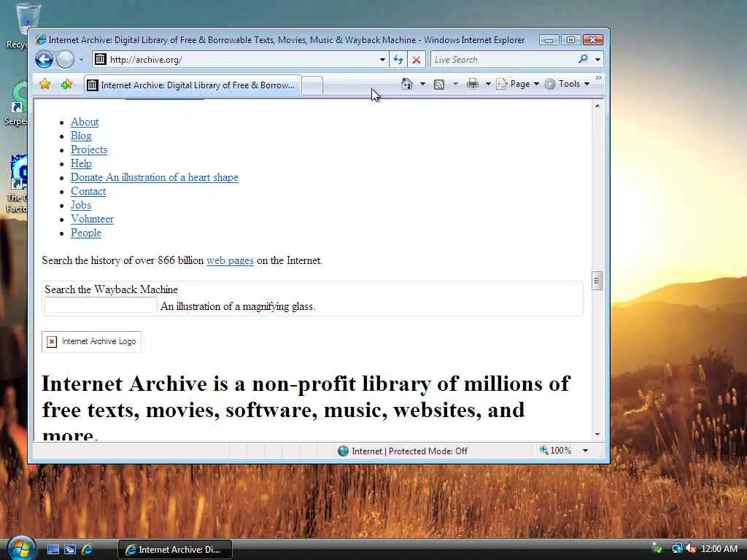Click the greyed Forward navigation button
747x560 pixels.
click(65, 60)
